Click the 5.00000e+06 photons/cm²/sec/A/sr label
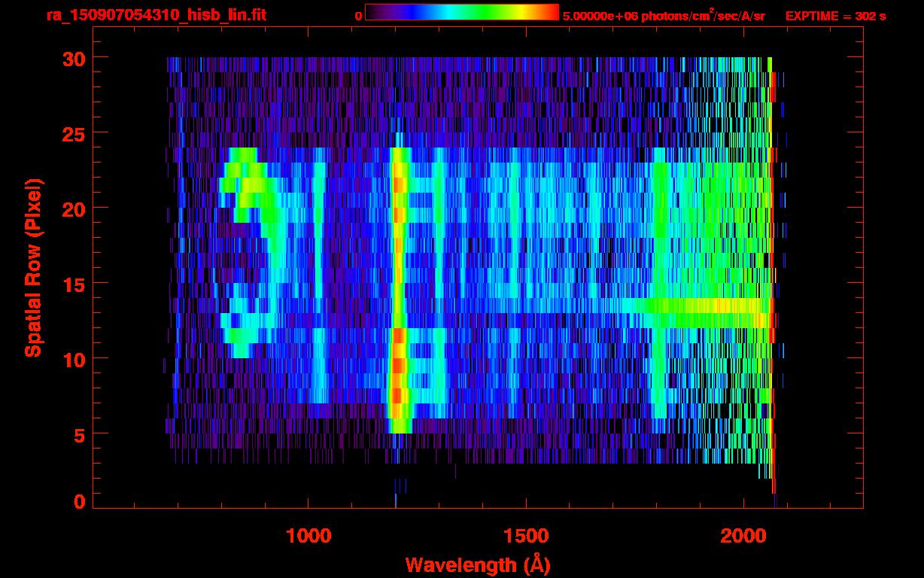The height and width of the screenshot is (578, 924). point(664,15)
